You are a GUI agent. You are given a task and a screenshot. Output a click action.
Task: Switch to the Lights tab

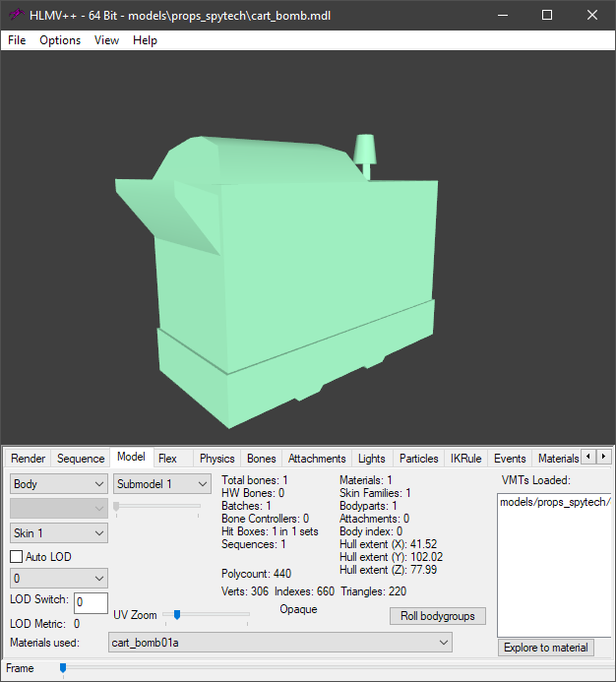point(372,459)
